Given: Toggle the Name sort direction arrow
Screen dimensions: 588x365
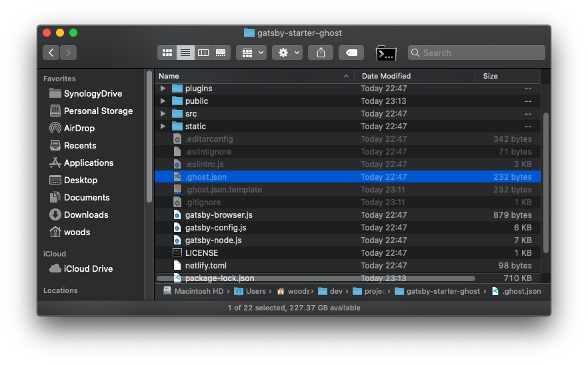Looking at the screenshot, I should [346, 76].
